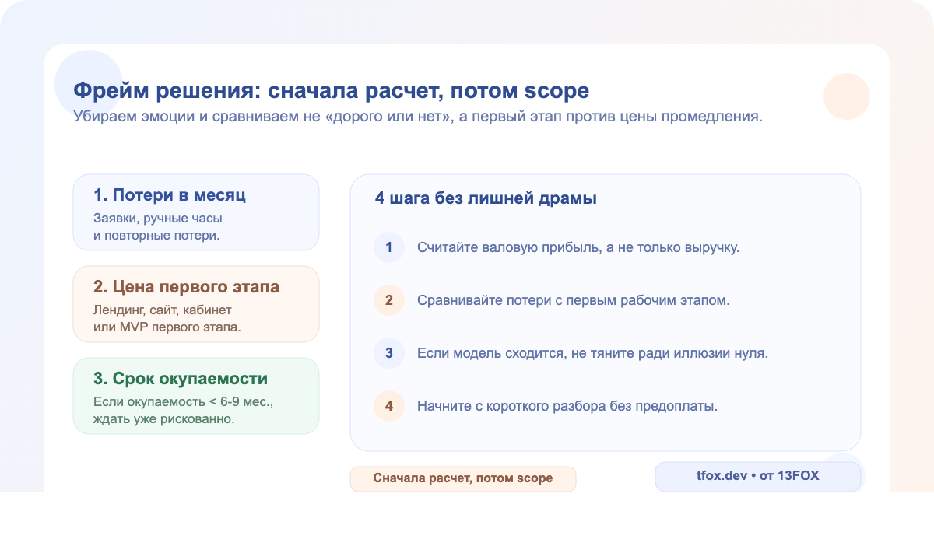Open the "2. Цена первого этапа" card
934x560 pixels.
pos(195,303)
